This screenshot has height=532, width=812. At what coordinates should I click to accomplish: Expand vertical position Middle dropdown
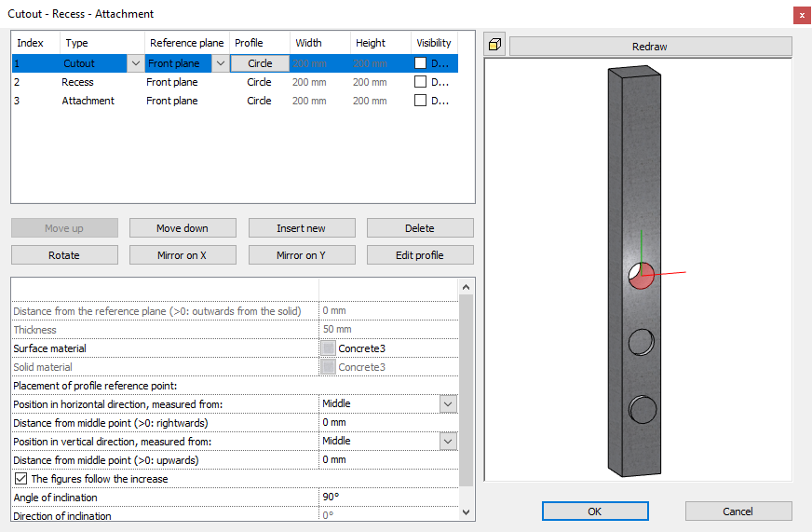click(x=448, y=442)
